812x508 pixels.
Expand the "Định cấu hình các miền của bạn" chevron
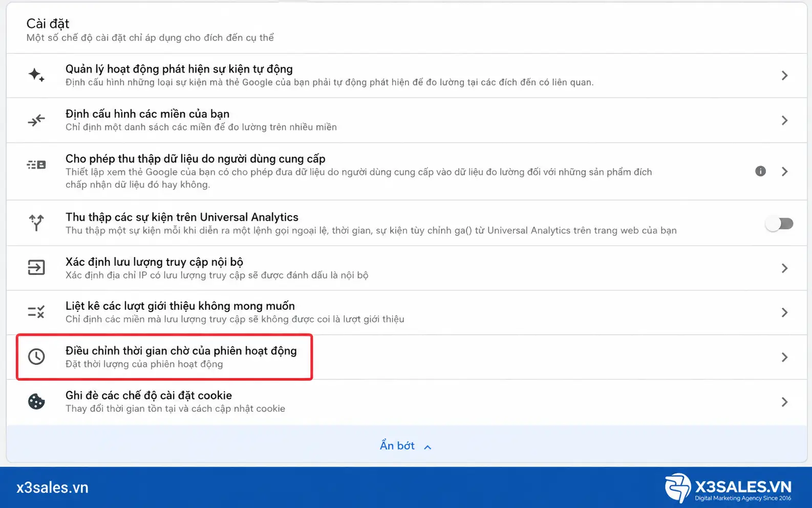click(784, 120)
